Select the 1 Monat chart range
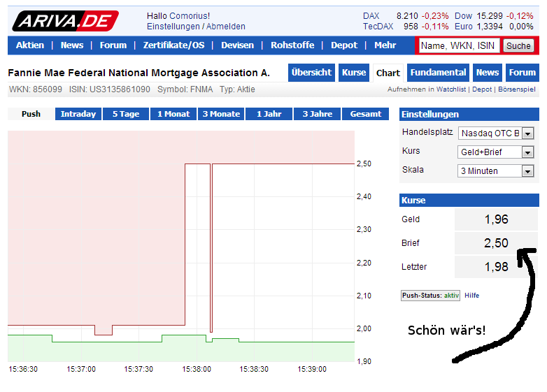This screenshot has width=547, height=392. [x=173, y=114]
